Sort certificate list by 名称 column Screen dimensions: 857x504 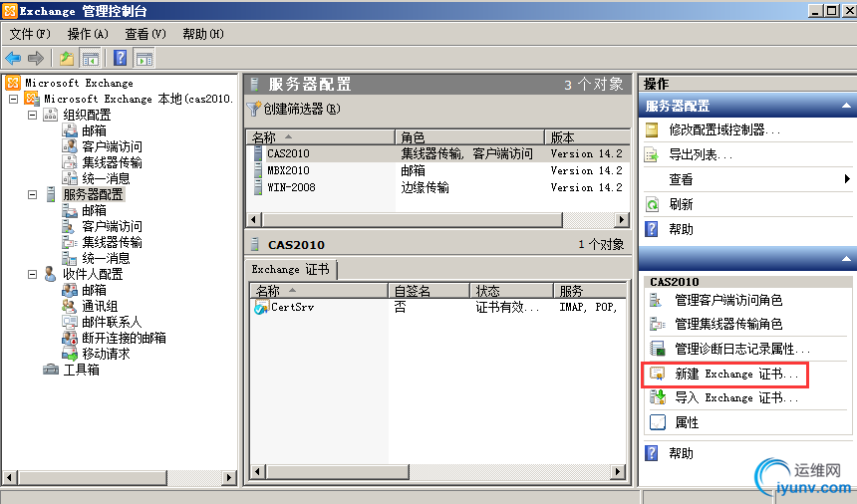[x=319, y=291]
